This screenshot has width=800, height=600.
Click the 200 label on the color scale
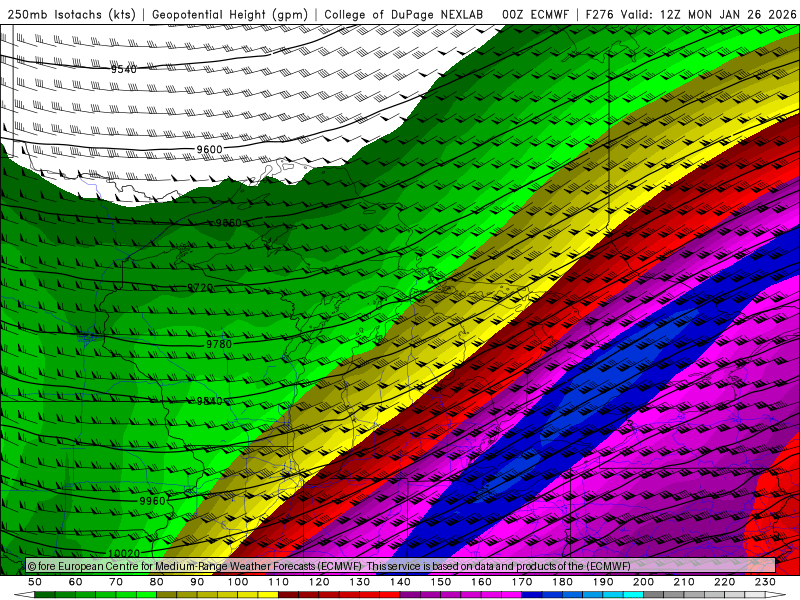[x=644, y=582]
